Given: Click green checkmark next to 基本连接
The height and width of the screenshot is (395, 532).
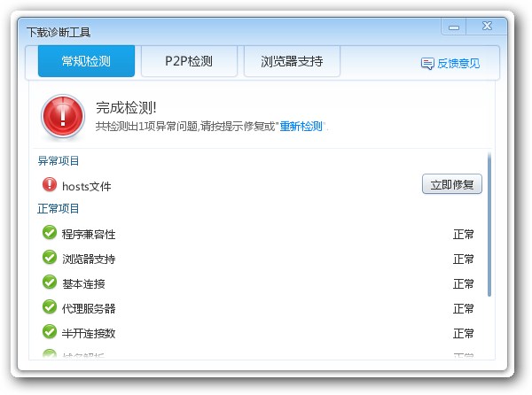Looking at the screenshot, I should tap(49, 283).
